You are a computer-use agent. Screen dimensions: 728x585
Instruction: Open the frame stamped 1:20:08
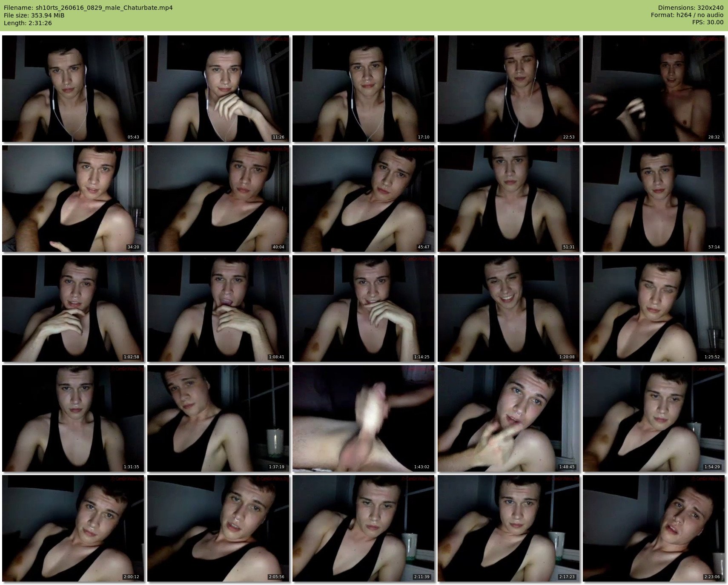[509, 308]
